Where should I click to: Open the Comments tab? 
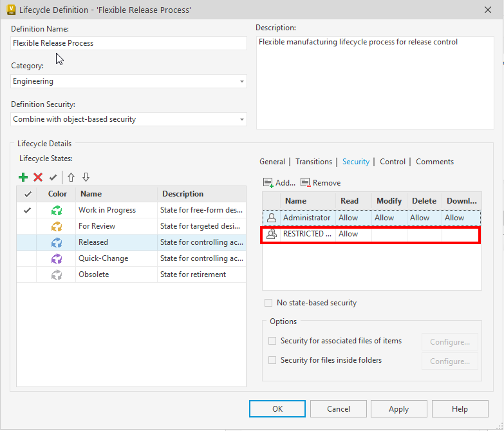(x=434, y=162)
